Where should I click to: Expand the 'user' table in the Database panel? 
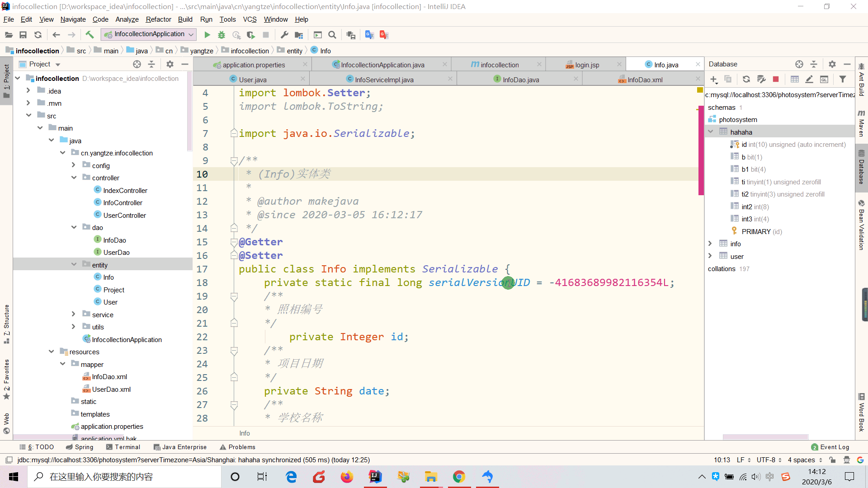[711, 256]
